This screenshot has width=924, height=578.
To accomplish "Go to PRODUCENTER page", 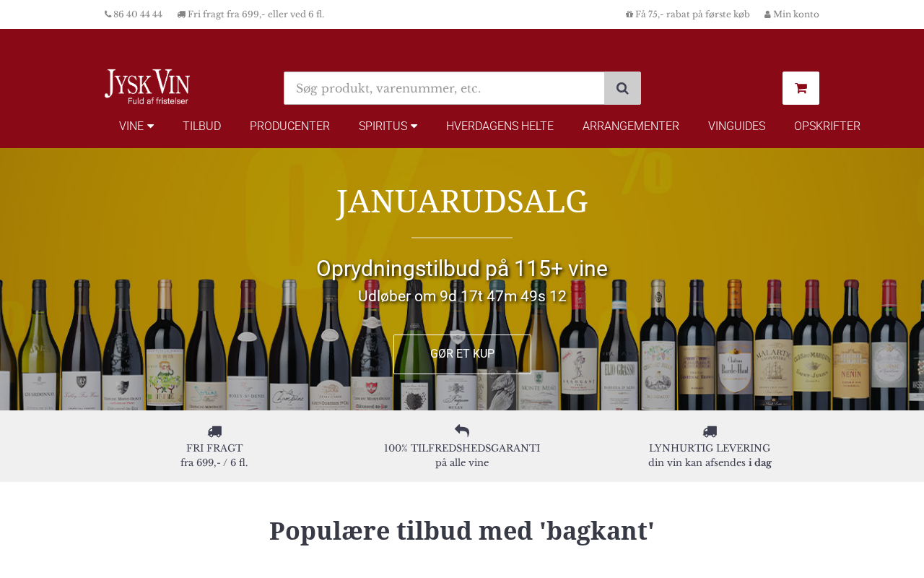I will click(x=289, y=126).
